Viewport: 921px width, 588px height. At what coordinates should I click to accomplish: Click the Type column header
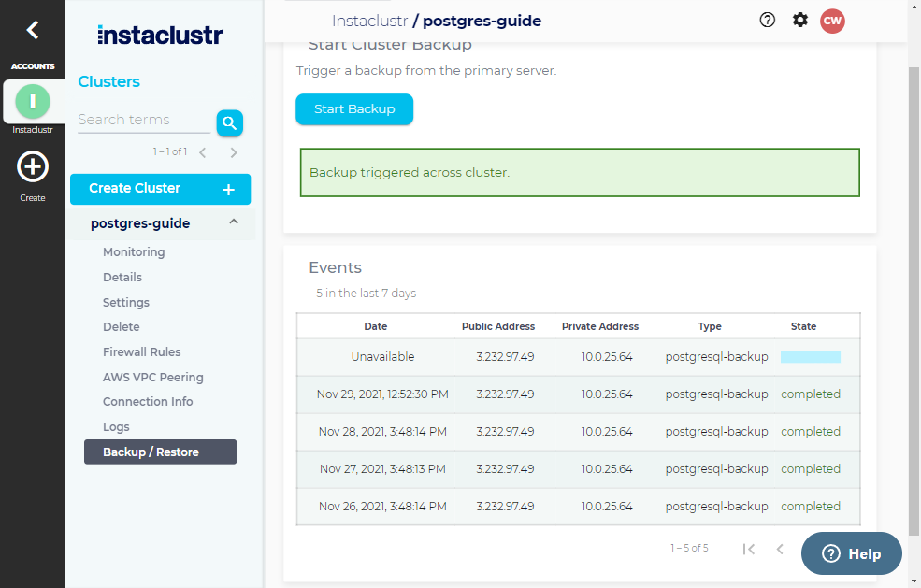(710, 326)
